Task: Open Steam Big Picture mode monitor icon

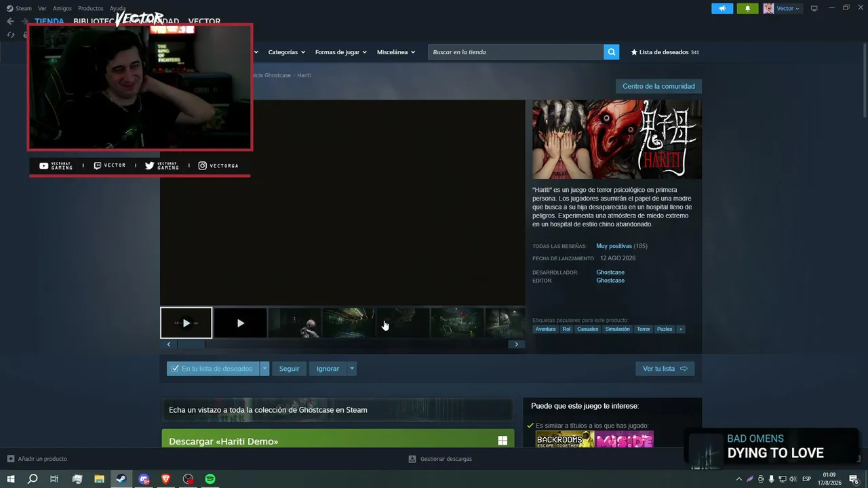Action: pos(814,8)
